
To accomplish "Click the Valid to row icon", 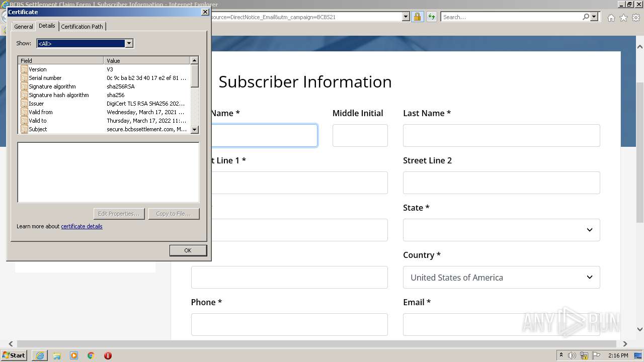I will click(x=24, y=121).
